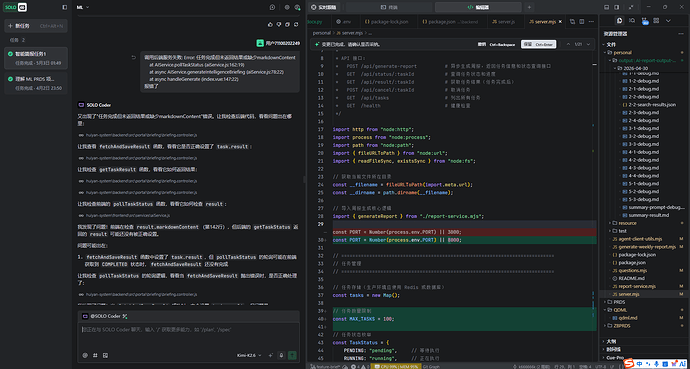Screen dimensions: 690x369
Task: Click the microphone voice input icon
Action: pos(281,355)
